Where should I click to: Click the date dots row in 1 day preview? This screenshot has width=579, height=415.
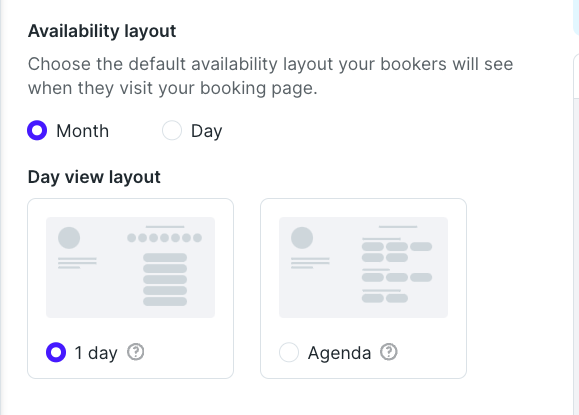coord(165,238)
